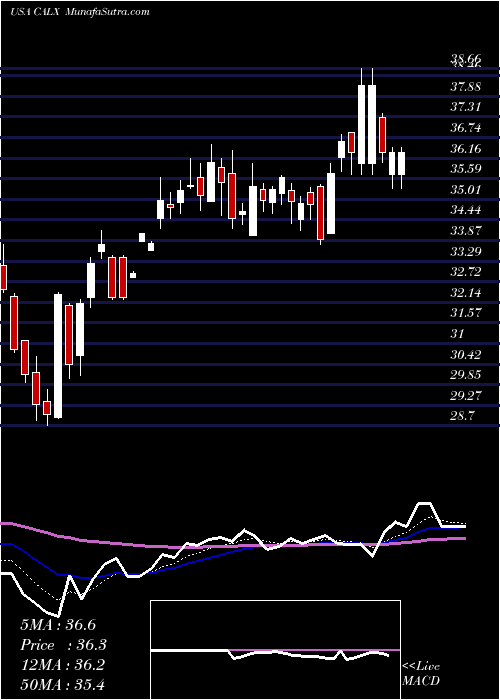Viewport: 500px width, 700px height.
Task: Select the 28.7 price axis label
Action: coord(462,417)
